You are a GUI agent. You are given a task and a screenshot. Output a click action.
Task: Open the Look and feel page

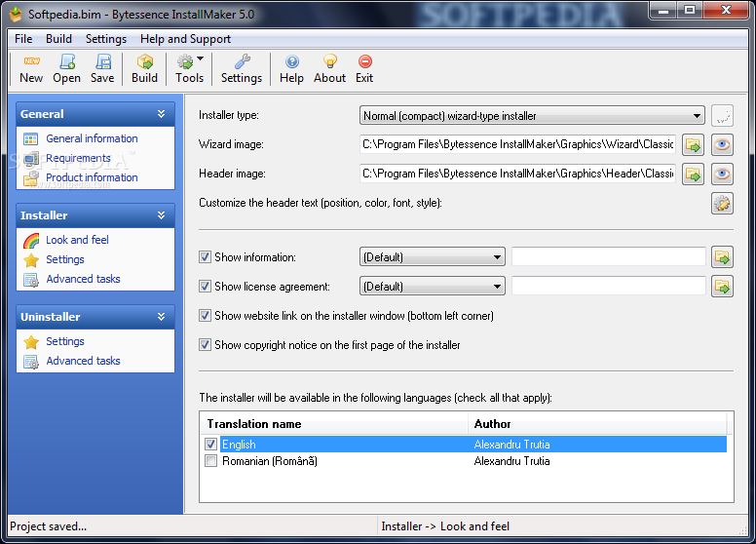pos(77,240)
